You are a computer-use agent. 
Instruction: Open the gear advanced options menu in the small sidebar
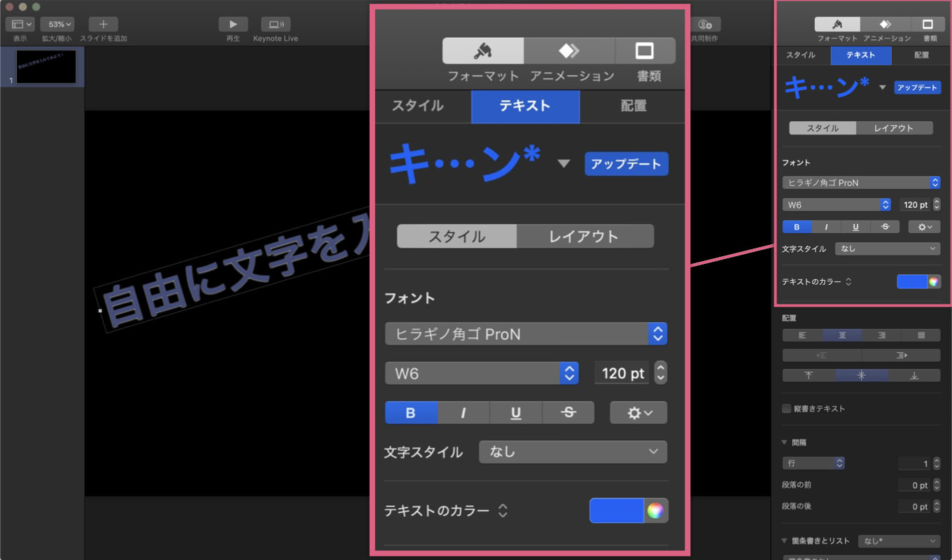point(924,227)
